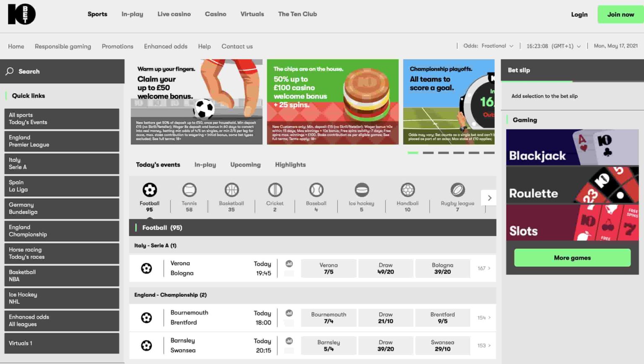Open the casino welcome bonus banner

(x=333, y=102)
